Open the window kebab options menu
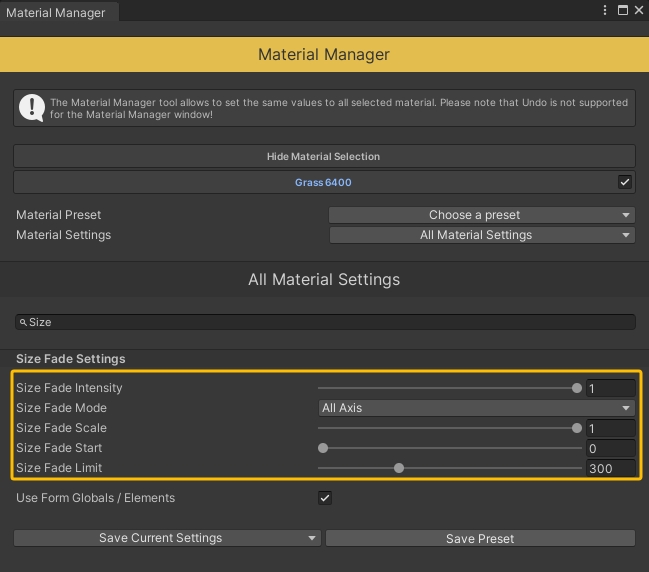 pos(605,10)
